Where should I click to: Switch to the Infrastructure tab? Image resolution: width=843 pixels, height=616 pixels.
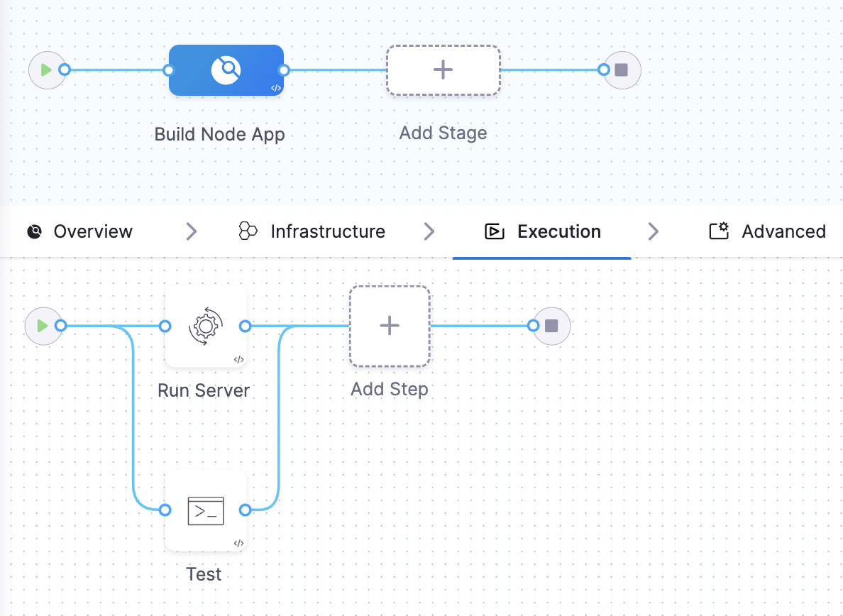pyautogui.click(x=312, y=231)
